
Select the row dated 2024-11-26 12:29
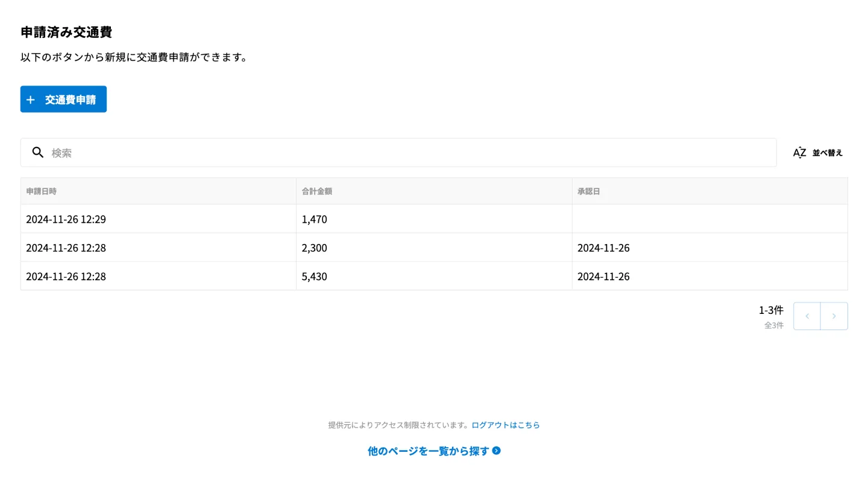(66, 219)
